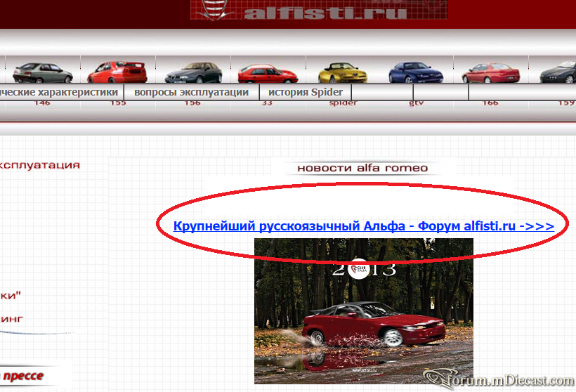Open the black Alfa 159 car image

point(558,72)
